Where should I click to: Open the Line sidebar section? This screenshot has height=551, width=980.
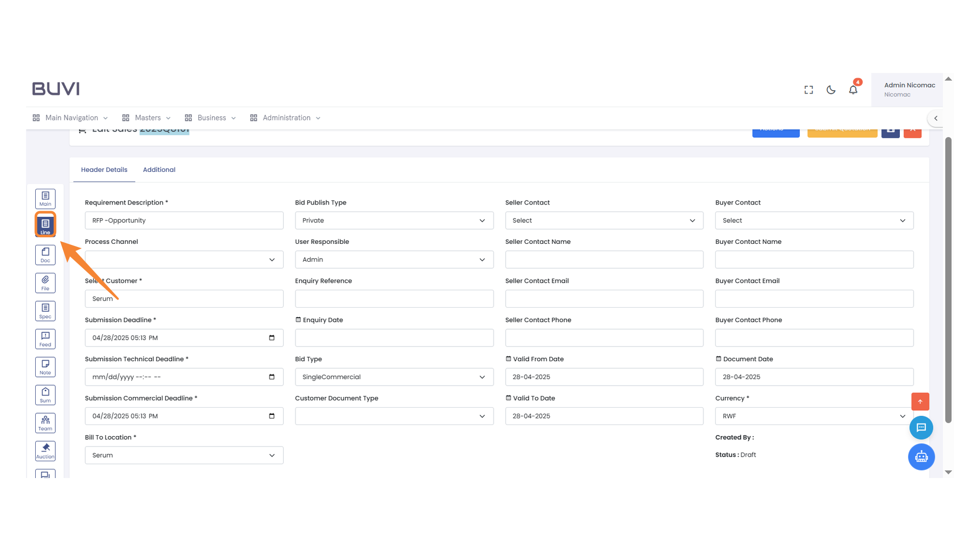45,225
